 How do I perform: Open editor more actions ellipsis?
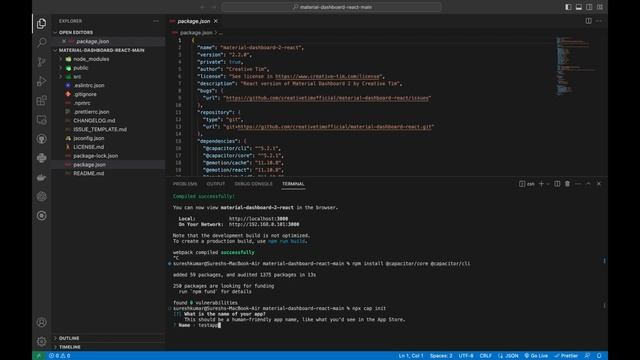pyautogui.click(x=599, y=21)
